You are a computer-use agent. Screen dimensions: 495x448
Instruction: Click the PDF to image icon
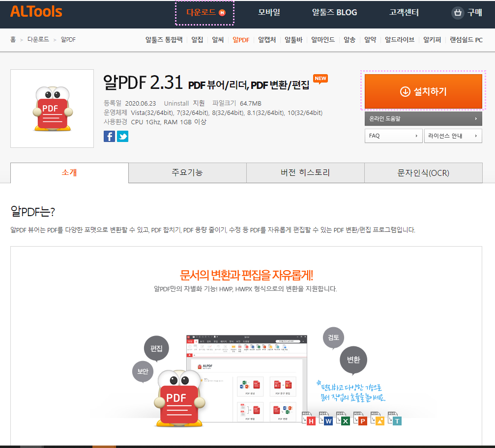click(x=377, y=419)
